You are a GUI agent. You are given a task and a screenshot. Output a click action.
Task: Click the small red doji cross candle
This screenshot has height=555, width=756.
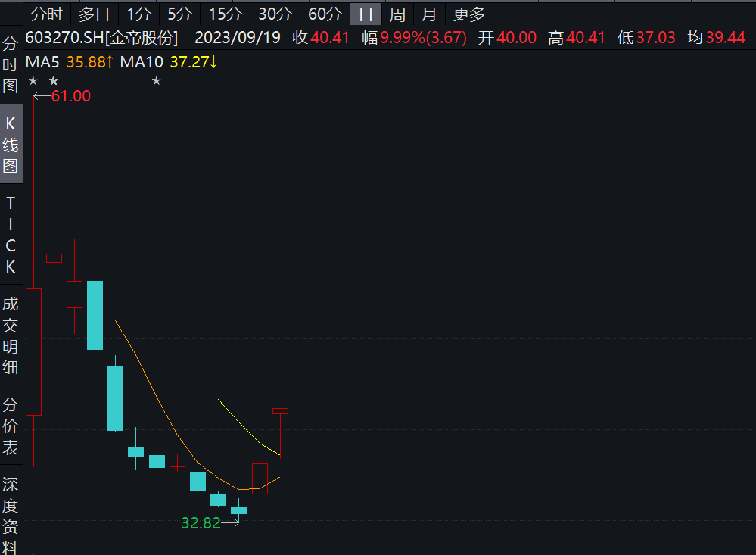coord(177,465)
